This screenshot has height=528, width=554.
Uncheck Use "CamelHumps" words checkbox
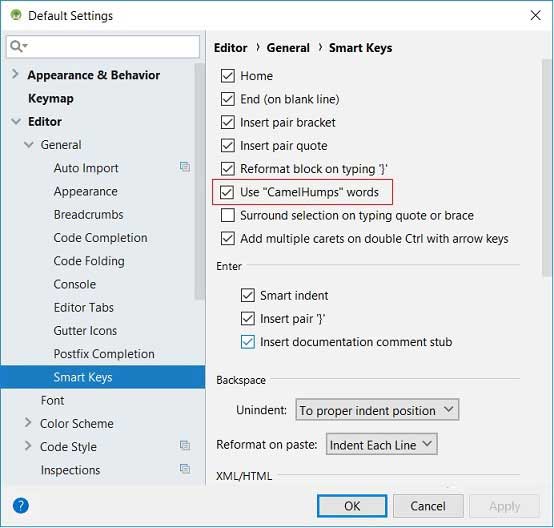click(227, 192)
